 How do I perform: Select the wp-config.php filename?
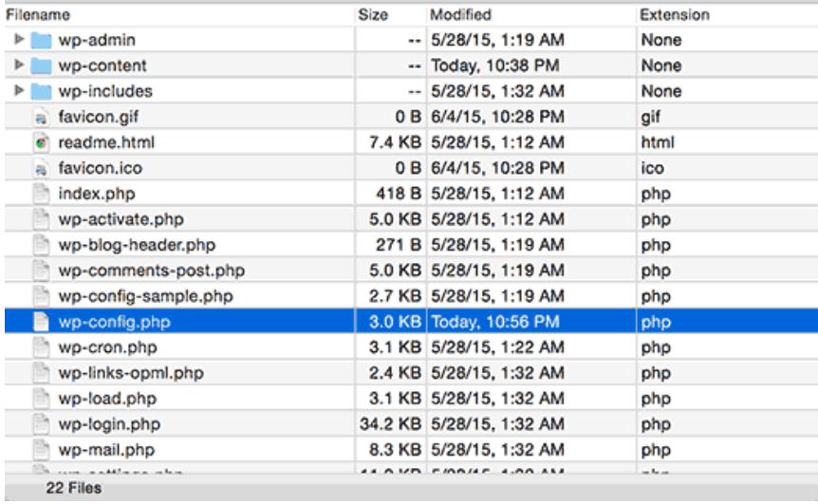click(114, 322)
